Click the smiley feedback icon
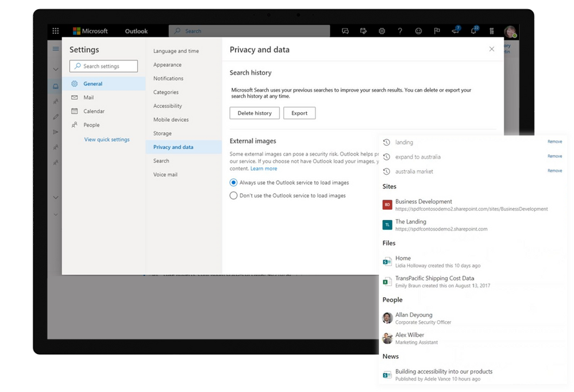Viewport: 574px width, 392px height. [418, 31]
